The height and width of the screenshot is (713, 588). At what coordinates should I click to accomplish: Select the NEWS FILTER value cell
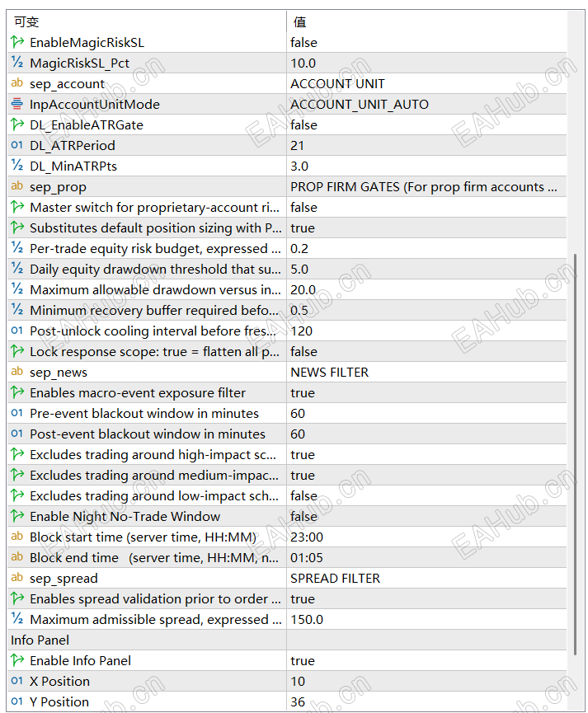tap(426, 372)
